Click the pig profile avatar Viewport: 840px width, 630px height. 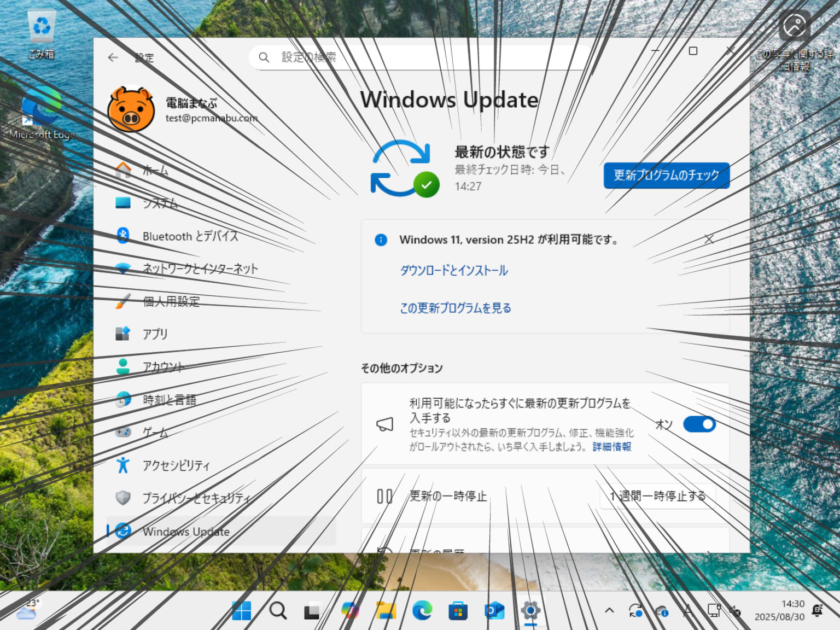131,109
